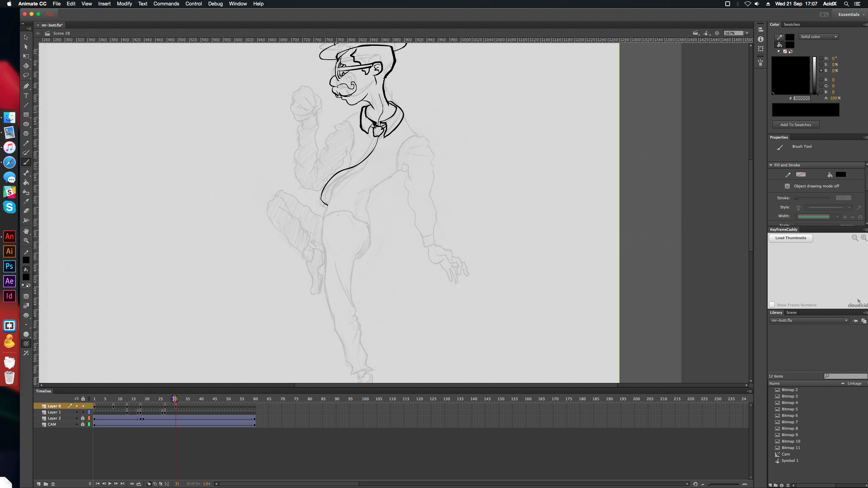The image size is (868, 488).
Task: Toggle visibility dot for Layer 2
Action: [x=77, y=418]
